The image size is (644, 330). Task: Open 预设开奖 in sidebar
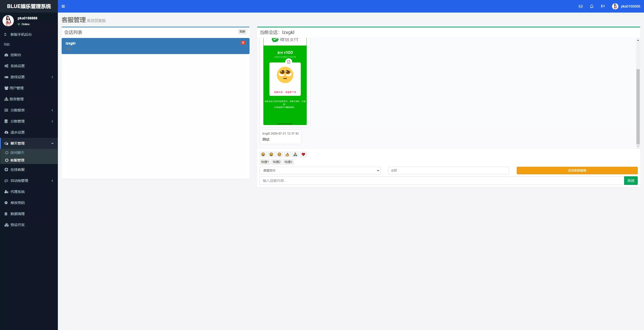(29, 225)
